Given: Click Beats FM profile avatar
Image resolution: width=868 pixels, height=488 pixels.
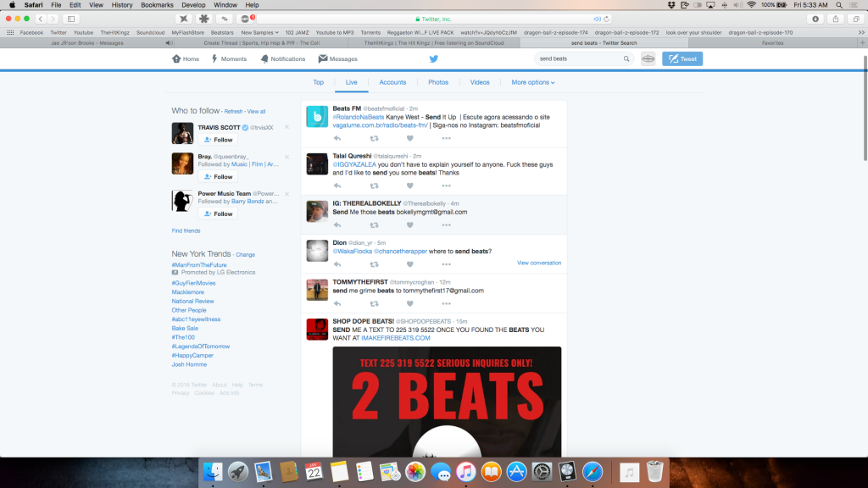Looking at the screenshot, I should [x=317, y=117].
